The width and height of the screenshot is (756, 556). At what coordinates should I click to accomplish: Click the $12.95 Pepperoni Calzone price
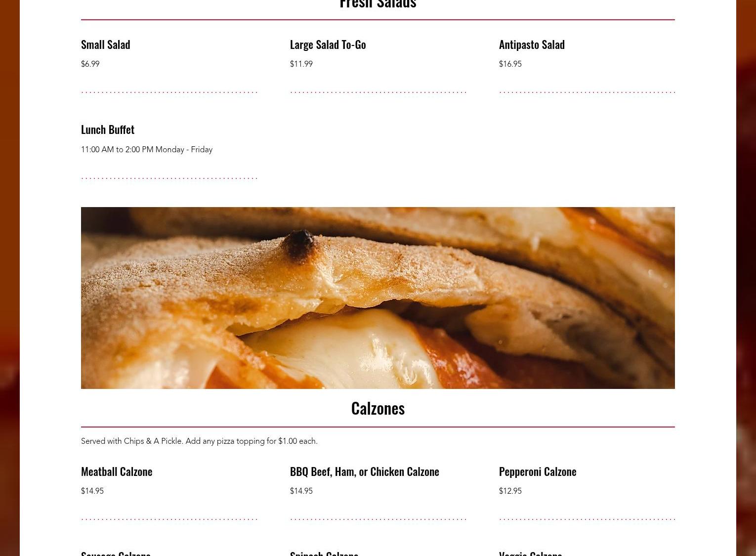pyautogui.click(x=510, y=491)
